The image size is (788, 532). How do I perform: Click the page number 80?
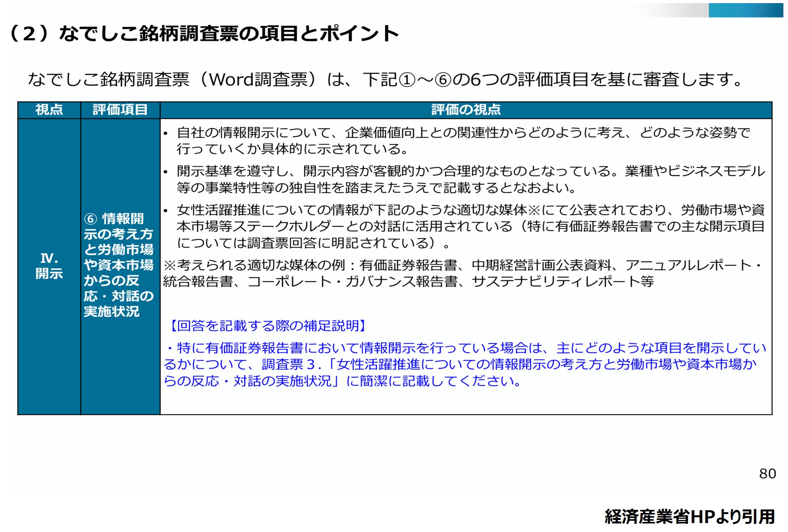[767, 474]
